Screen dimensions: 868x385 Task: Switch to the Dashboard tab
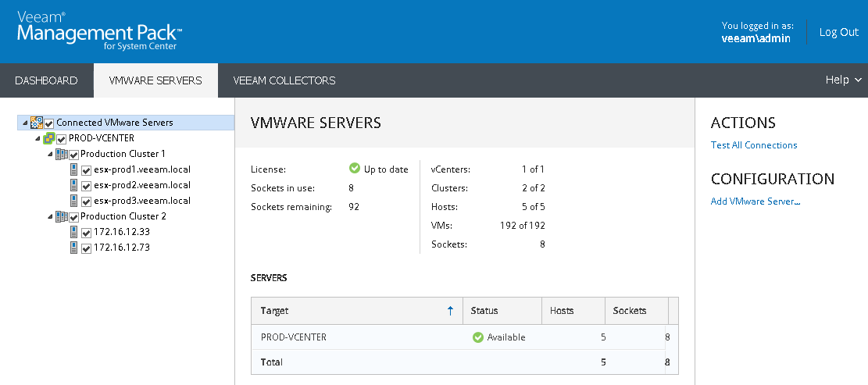[46, 80]
